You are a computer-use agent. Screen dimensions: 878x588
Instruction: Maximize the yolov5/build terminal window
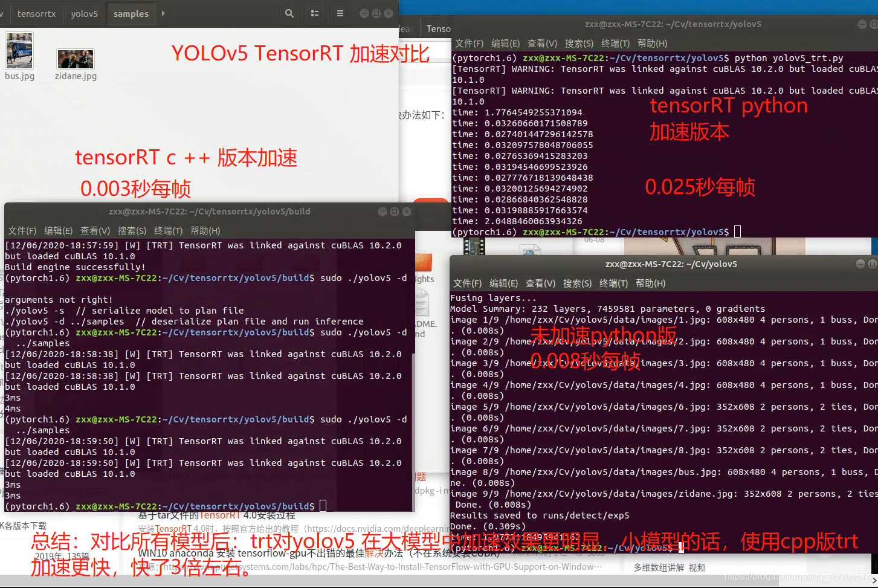coord(395,212)
